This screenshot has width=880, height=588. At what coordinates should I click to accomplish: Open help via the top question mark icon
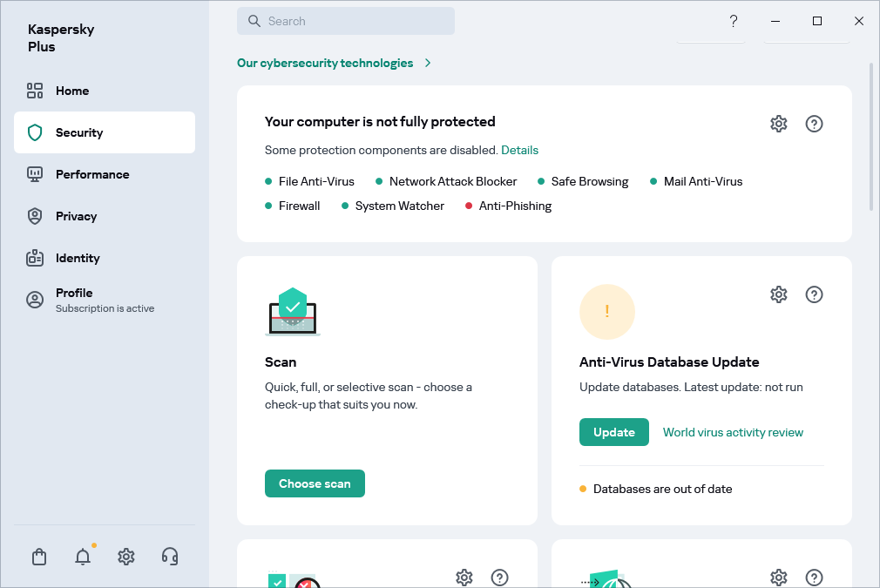coord(733,22)
